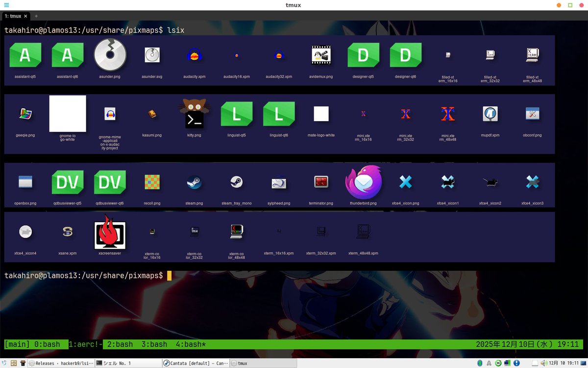
Task: Click the obconf.png icon
Action: (x=533, y=114)
